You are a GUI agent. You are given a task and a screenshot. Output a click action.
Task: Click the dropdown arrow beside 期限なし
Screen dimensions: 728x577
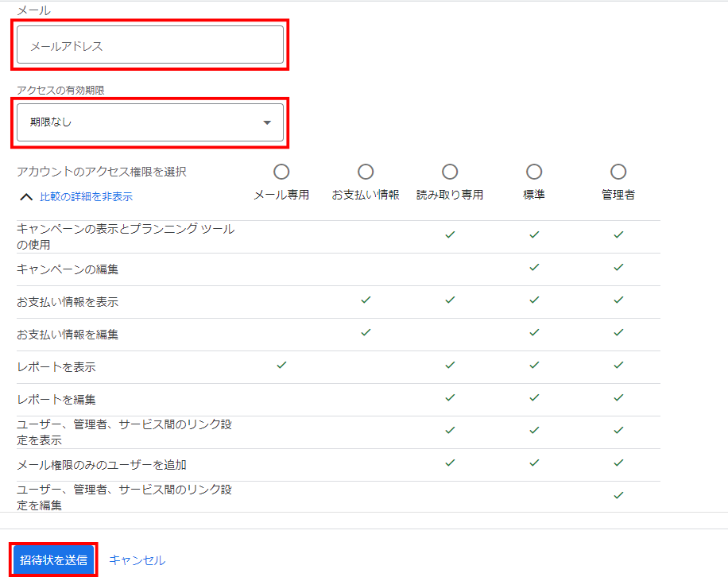coord(267,122)
